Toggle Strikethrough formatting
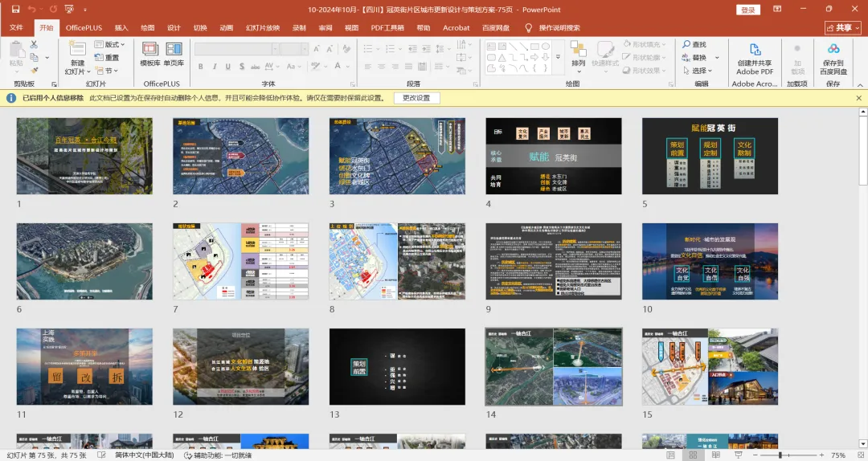 click(x=256, y=67)
